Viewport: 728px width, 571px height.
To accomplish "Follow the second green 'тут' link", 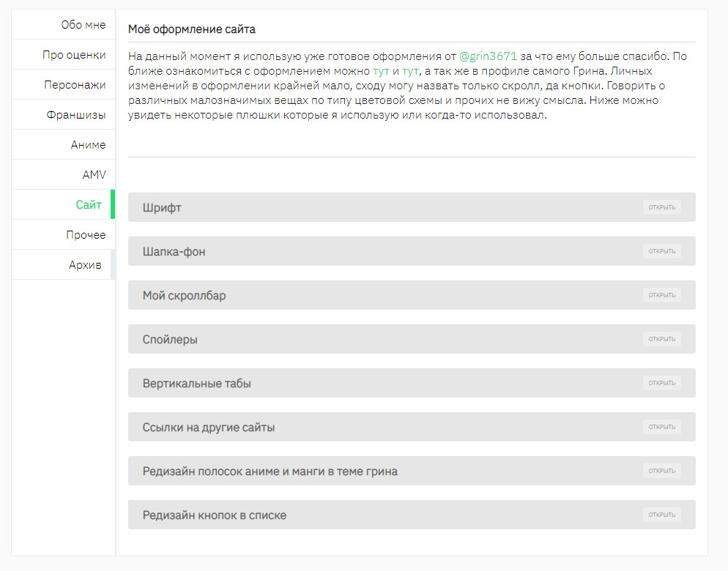I will pyautogui.click(x=410, y=71).
